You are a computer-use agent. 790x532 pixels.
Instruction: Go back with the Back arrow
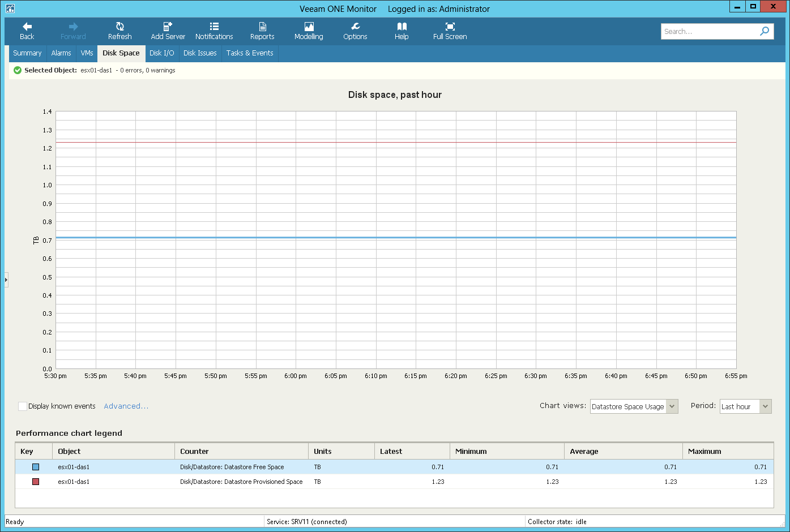point(27,31)
